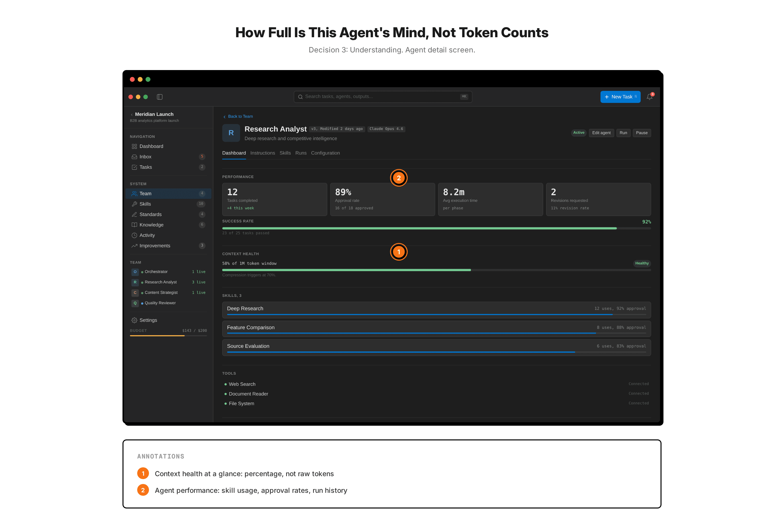Screen dimensions: 784x532
Task: Click the Healthy status badge
Action: click(x=642, y=264)
